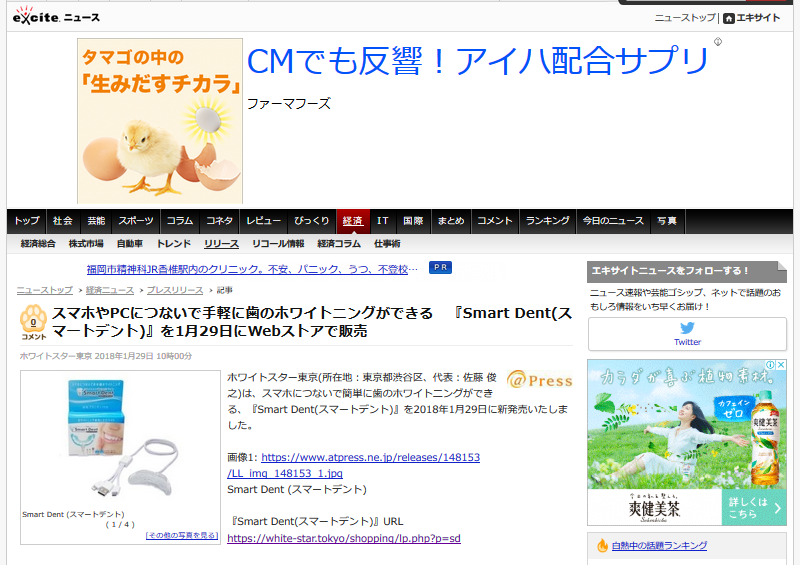Screen dimensions: 800x565
Task: Open the スポーツ navigation tab
Action: click(136, 221)
